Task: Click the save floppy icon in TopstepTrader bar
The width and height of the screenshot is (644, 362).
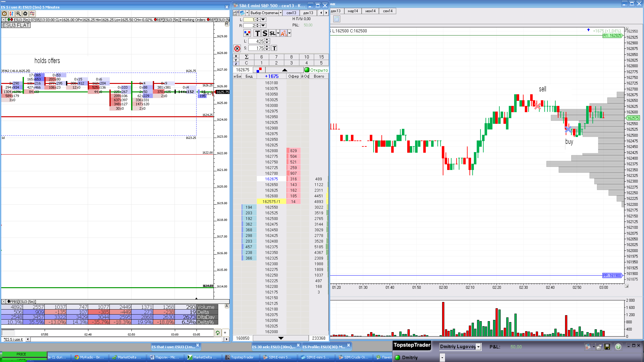Action: [607, 347]
